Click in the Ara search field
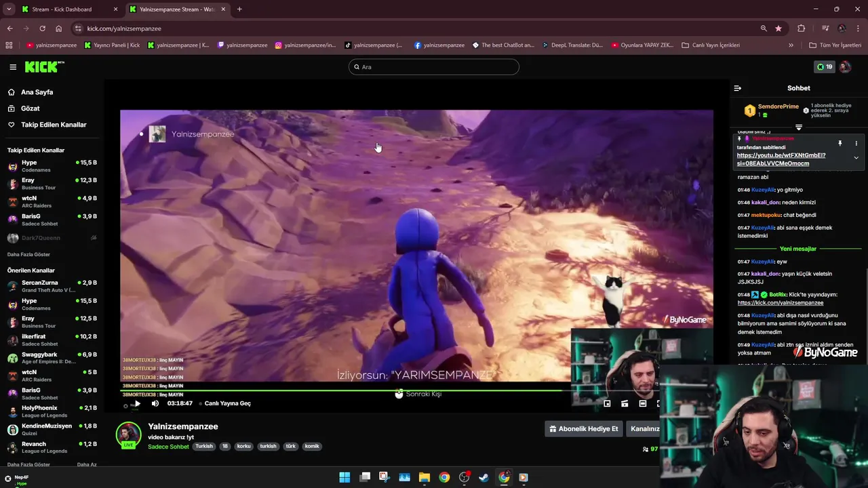868x488 pixels. [x=434, y=66]
